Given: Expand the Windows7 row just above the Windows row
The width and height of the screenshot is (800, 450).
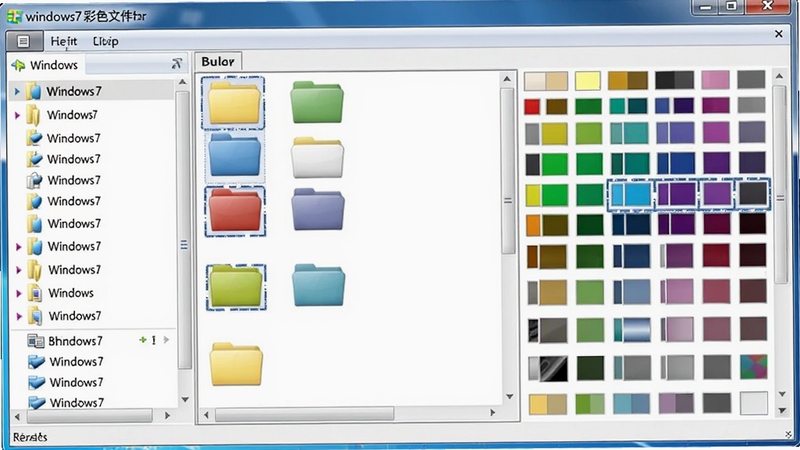Looking at the screenshot, I should click(19, 270).
